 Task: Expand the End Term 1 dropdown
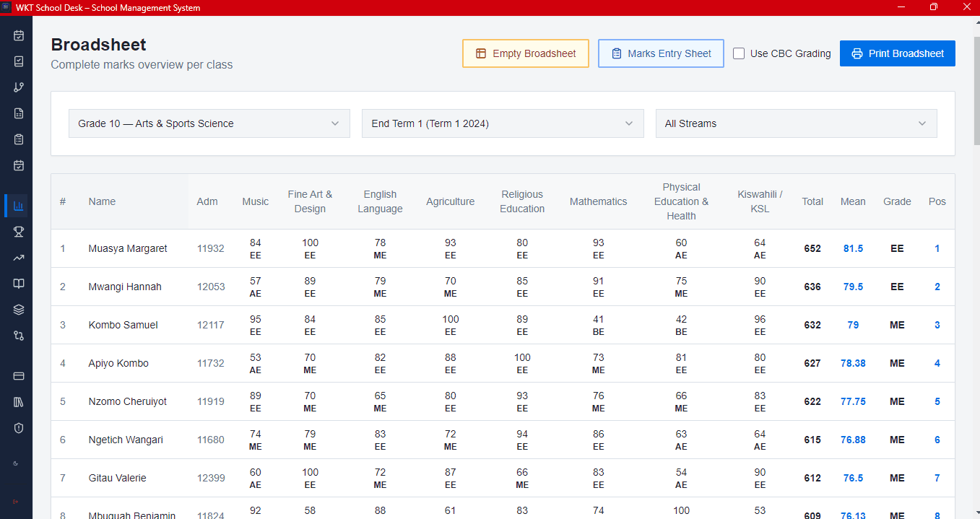pos(502,123)
